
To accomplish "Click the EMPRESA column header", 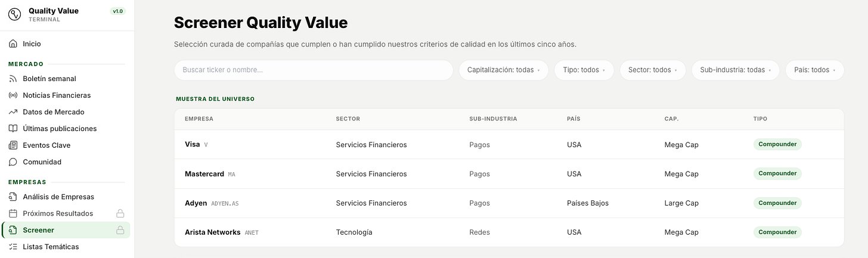I will 199,119.
